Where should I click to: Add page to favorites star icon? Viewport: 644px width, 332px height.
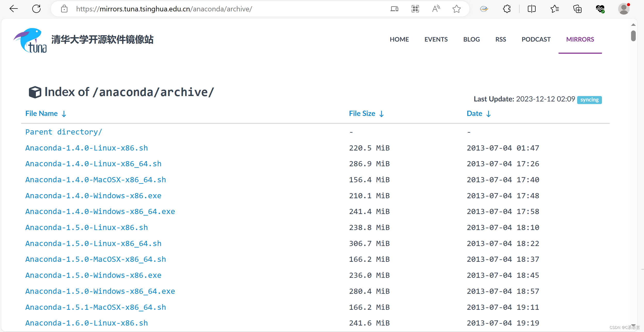457,9
